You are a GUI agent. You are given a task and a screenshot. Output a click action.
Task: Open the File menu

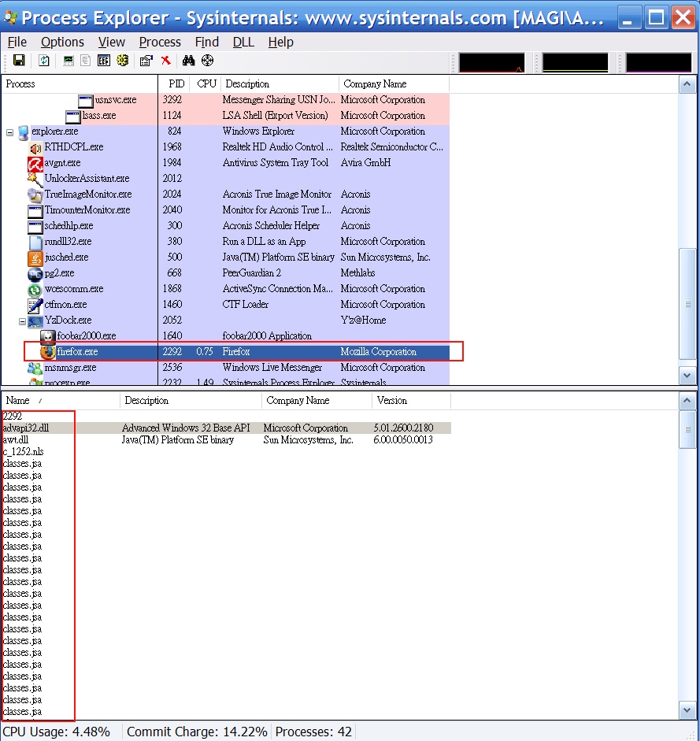click(x=17, y=42)
